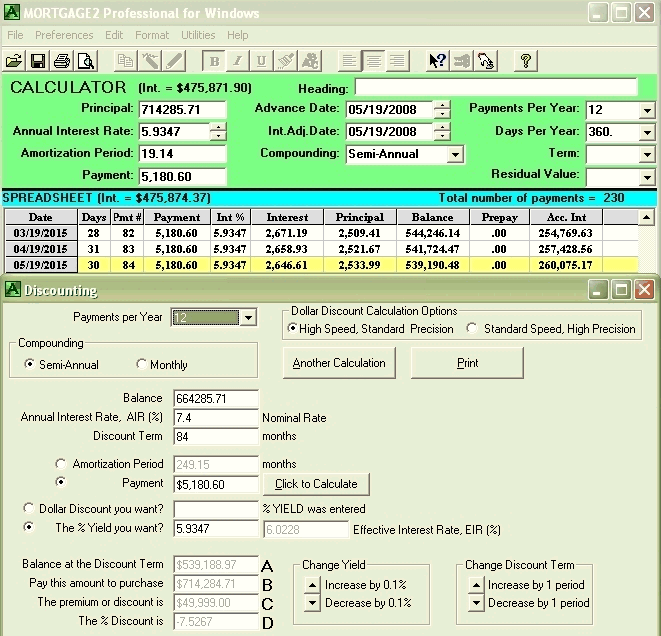
Task: Choose Standard Speed, High Precision option
Action: 474,329
